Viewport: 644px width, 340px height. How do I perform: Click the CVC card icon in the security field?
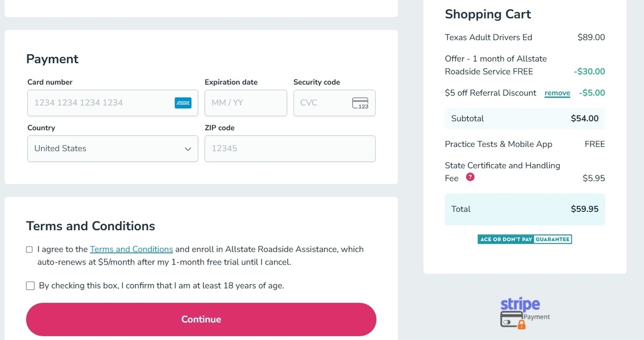click(360, 103)
